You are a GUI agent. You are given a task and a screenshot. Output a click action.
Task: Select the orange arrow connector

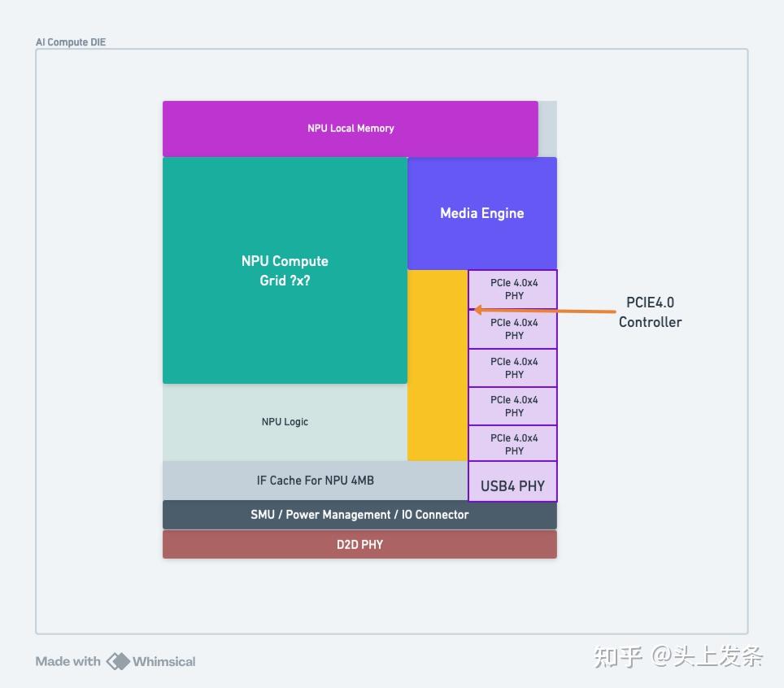pyautogui.click(x=553, y=310)
